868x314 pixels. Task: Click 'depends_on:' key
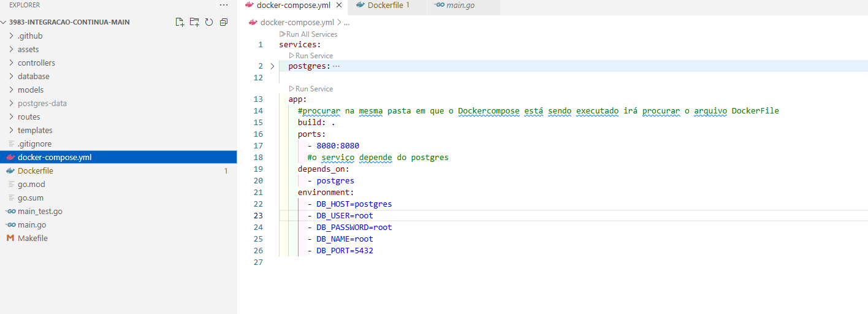click(x=324, y=169)
